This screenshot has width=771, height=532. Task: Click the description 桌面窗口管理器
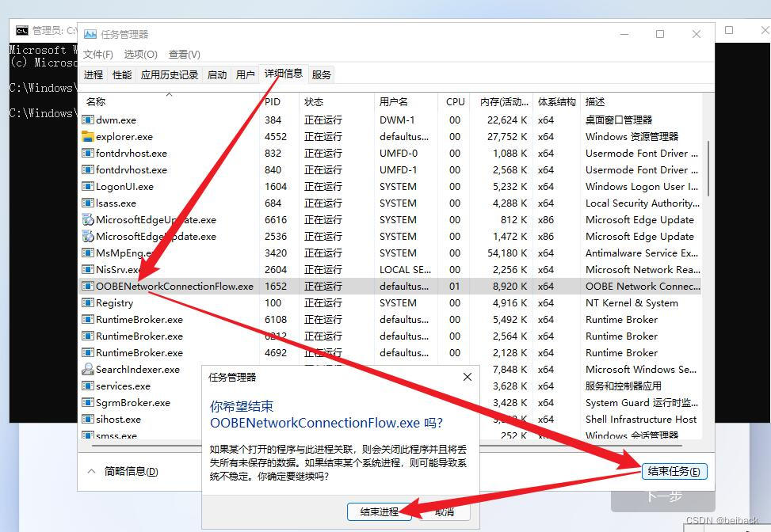(619, 120)
